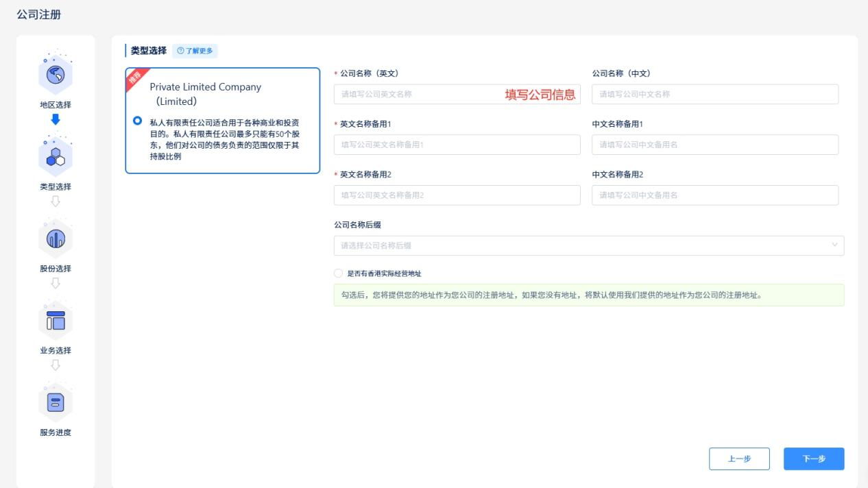Click the 下一步 button
The height and width of the screenshot is (488, 868).
coord(813,459)
